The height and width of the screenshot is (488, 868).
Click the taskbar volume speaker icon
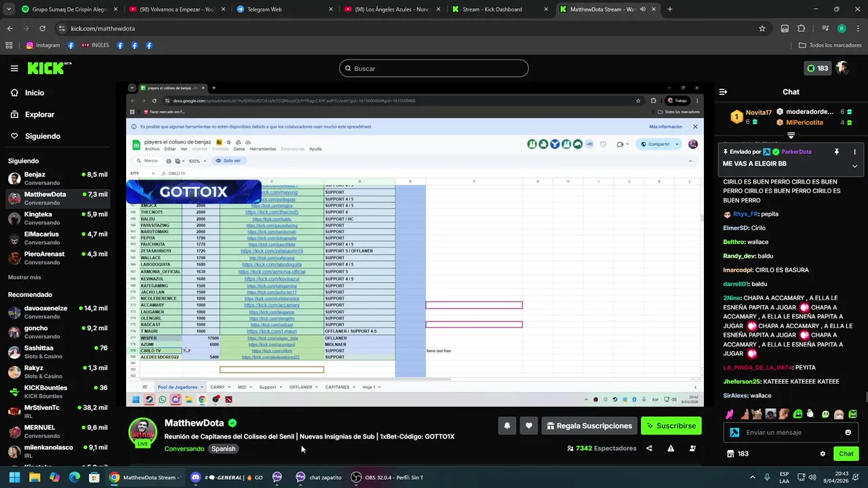(x=812, y=477)
